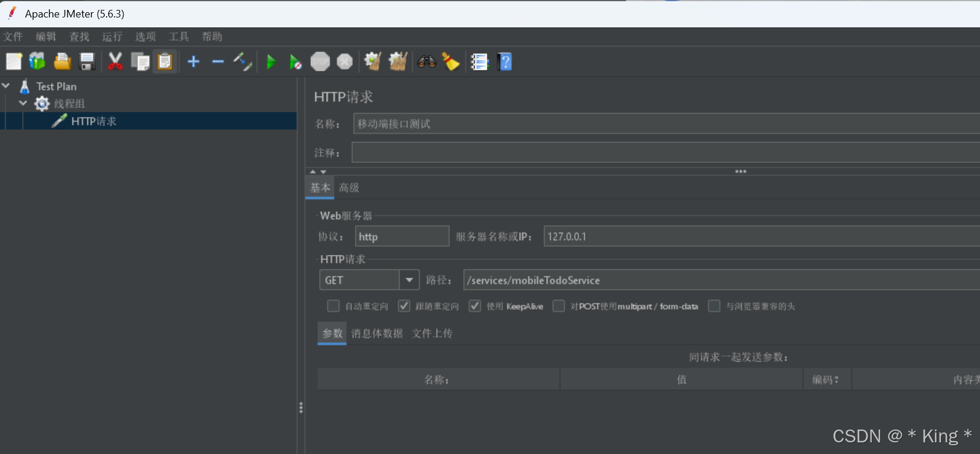
Task: Cut the selected element with scissors
Action: (115, 61)
